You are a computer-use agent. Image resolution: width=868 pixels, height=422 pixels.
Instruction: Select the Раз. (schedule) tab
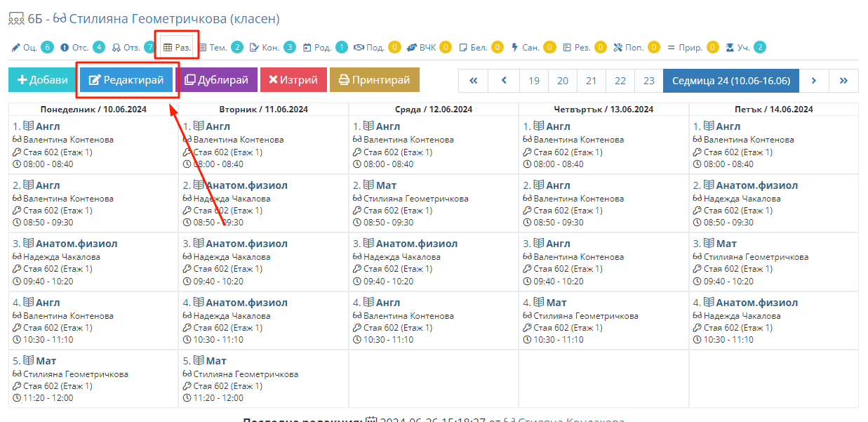tap(177, 48)
